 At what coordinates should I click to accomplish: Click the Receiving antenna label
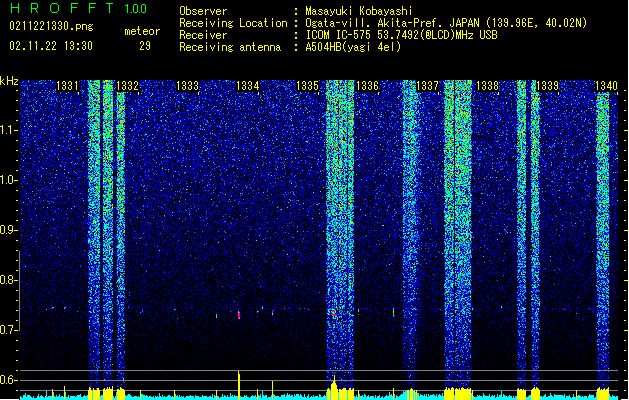[230, 47]
